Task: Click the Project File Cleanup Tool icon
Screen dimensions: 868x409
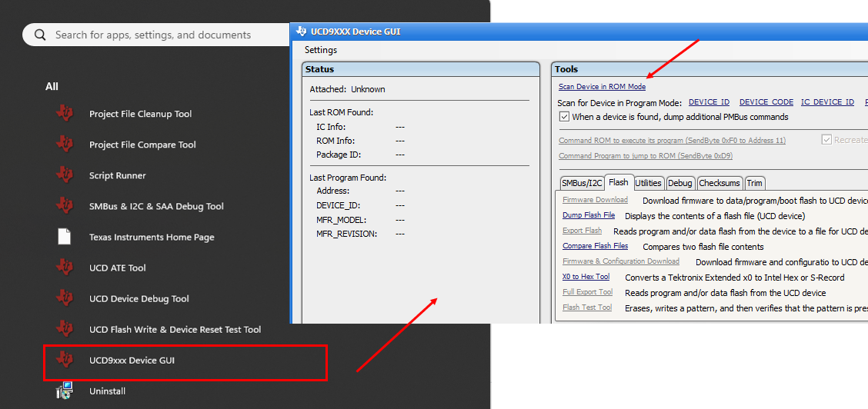Action: [65, 113]
